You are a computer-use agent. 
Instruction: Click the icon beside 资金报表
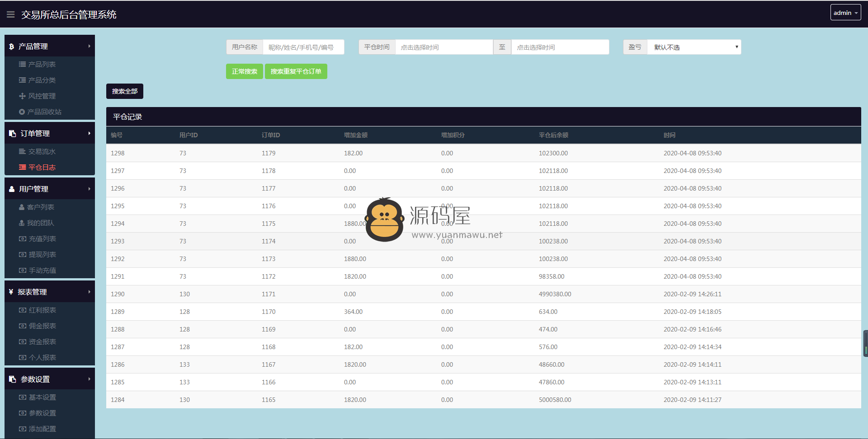(22, 341)
